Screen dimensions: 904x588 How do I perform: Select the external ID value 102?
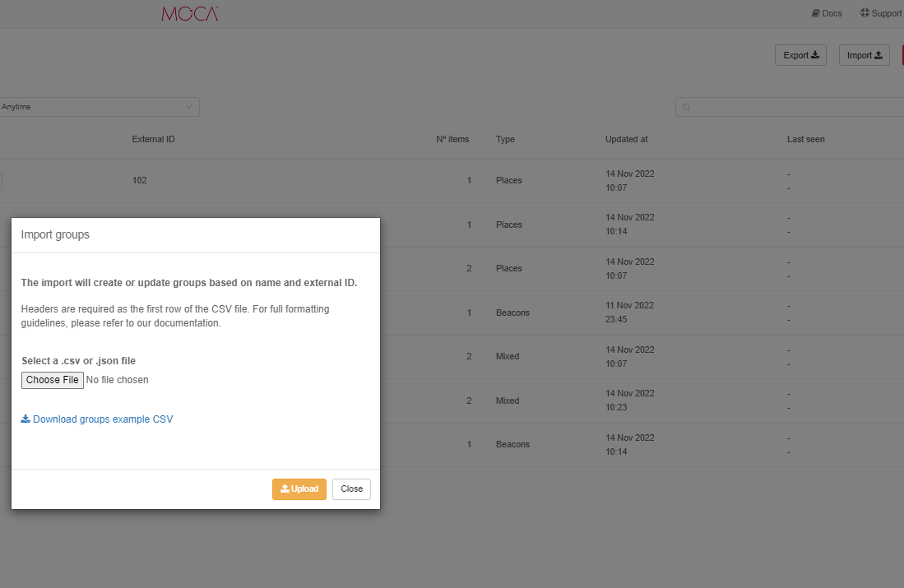[x=140, y=180]
